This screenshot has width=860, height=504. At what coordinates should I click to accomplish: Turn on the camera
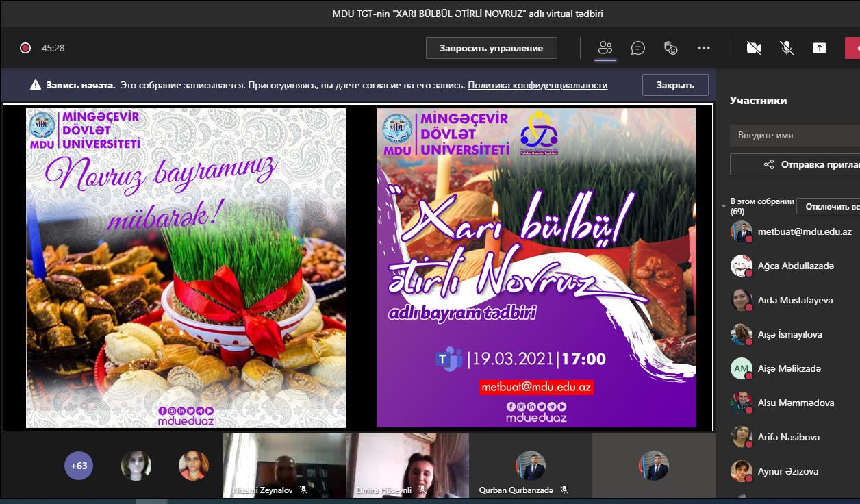pos(754,48)
